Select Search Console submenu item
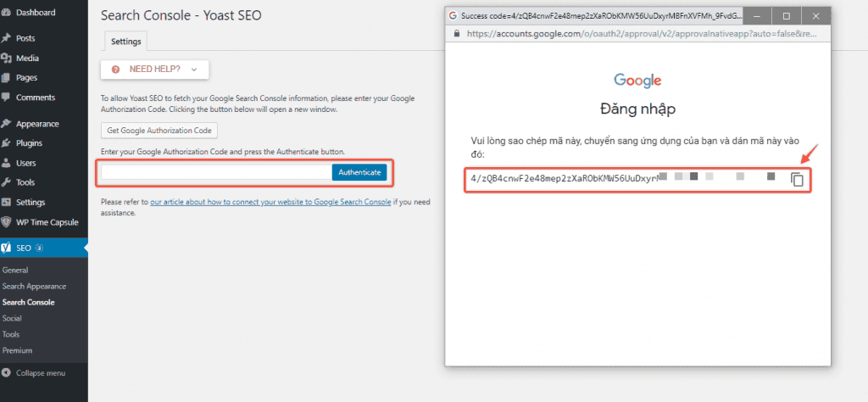868x402 pixels. tap(28, 302)
